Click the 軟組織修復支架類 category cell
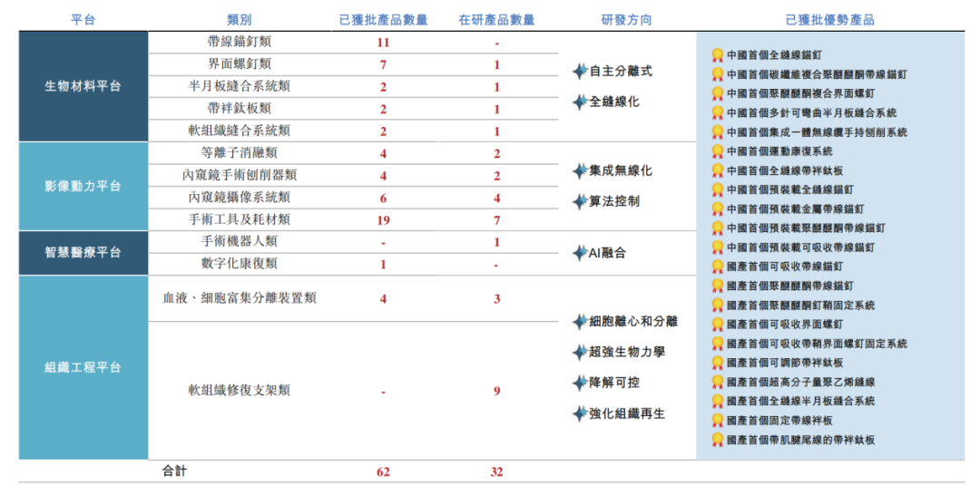The width and height of the screenshot is (980, 495). click(240, 391)
